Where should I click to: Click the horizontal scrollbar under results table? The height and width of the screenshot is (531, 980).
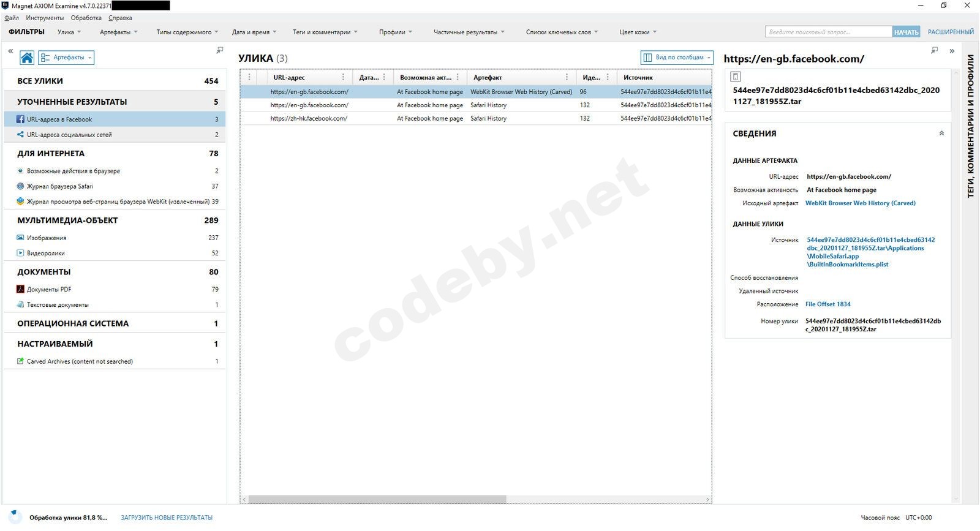pos(377,500)
